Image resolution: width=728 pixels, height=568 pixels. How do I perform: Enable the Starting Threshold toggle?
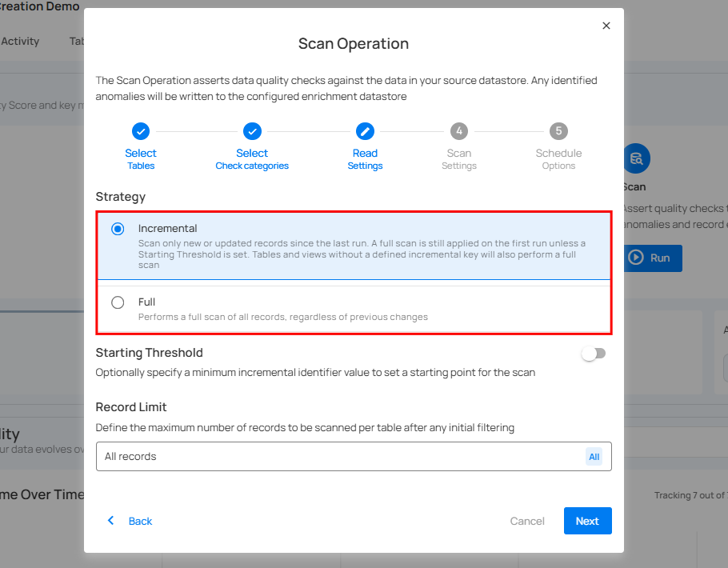(x=594, y=354)
